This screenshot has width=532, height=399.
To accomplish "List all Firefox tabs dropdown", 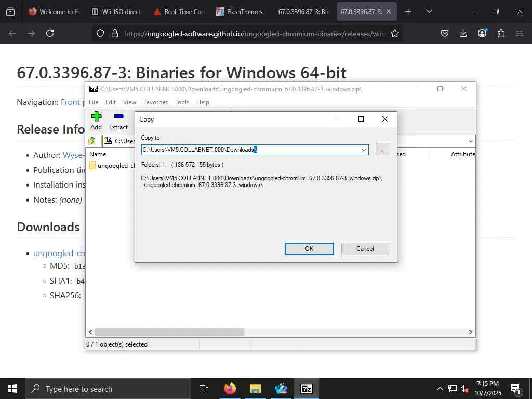I will [x=429, y=11].
